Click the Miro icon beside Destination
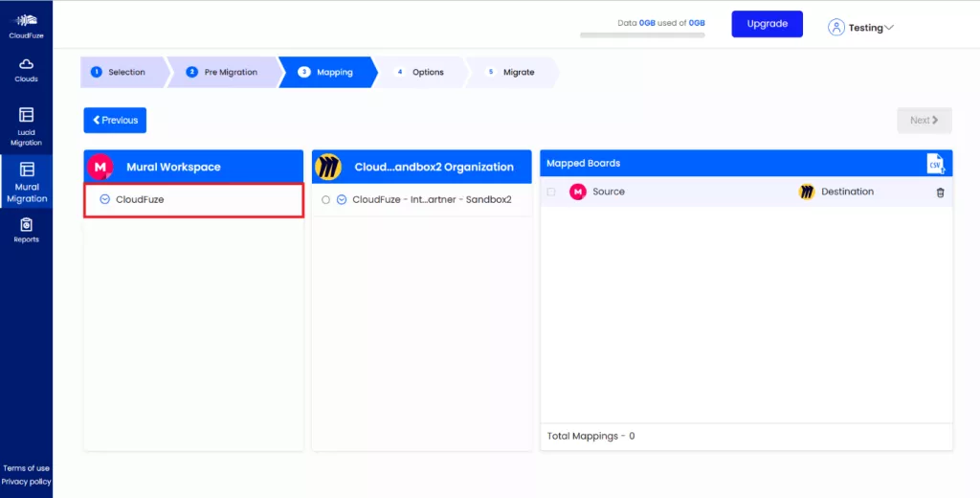Viewport: 980px width, 498px height. click(x=807, y=192)
